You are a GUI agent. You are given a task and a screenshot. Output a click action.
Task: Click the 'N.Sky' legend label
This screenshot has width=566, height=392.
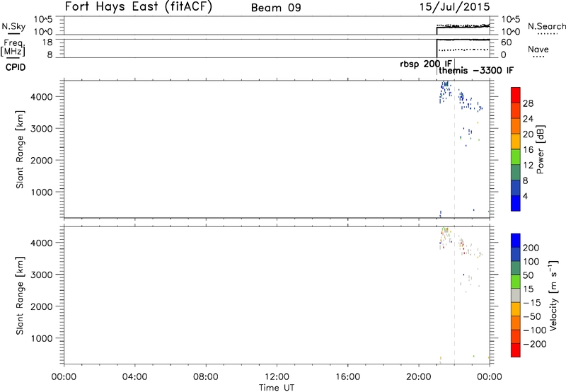[13, 26]
